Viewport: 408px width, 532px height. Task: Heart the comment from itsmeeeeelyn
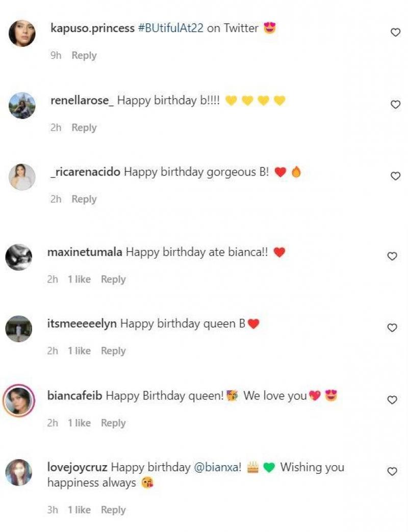click(x=392, y=327)
